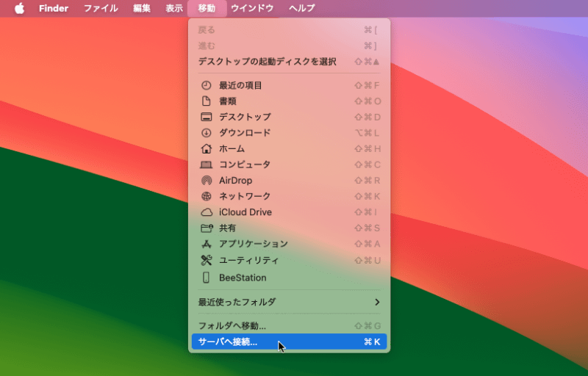Open the 編集 menu

(142, 8)
